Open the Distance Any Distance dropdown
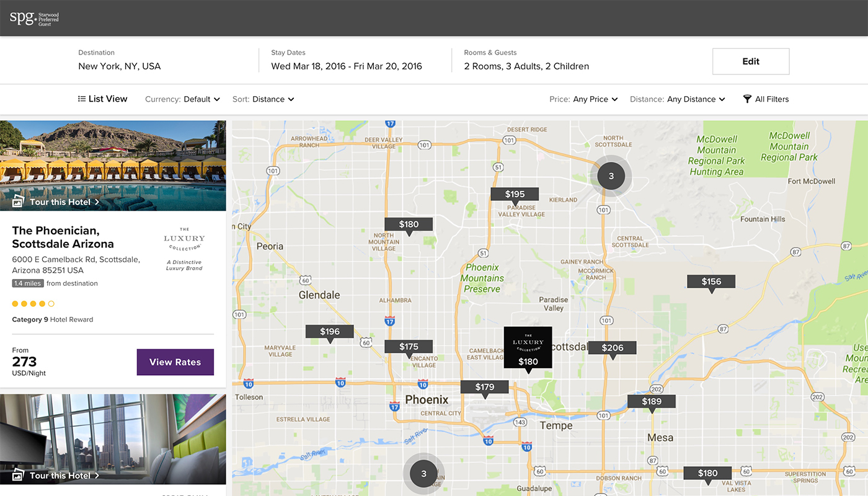Screen dimensions: 868x496 click(678, 99)
